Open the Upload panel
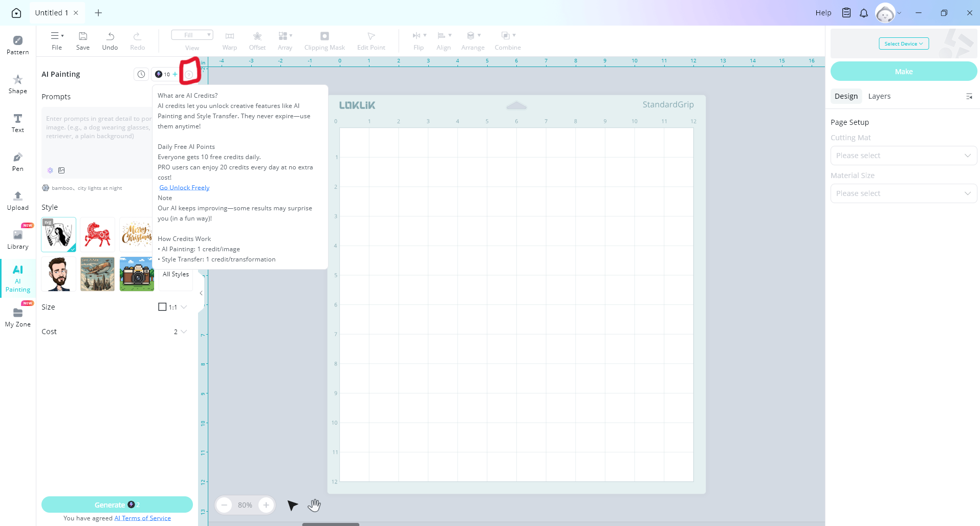This screenshot has width=980, height=526. 18,200
